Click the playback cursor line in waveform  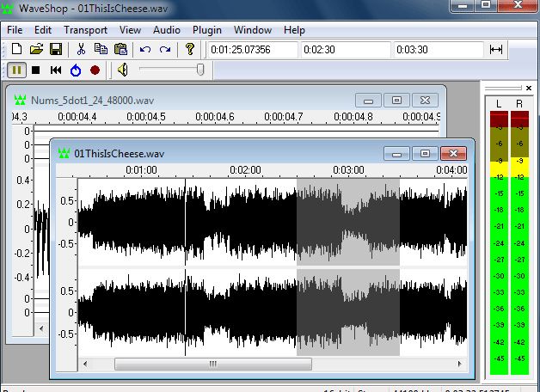click(185, 267)
